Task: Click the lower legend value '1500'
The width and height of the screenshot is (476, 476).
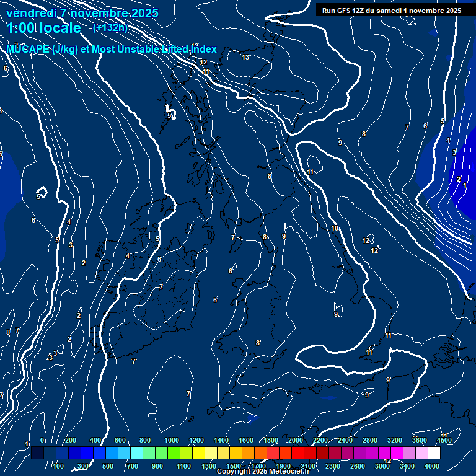Action: pyautogui.click(x=234, y=466)
